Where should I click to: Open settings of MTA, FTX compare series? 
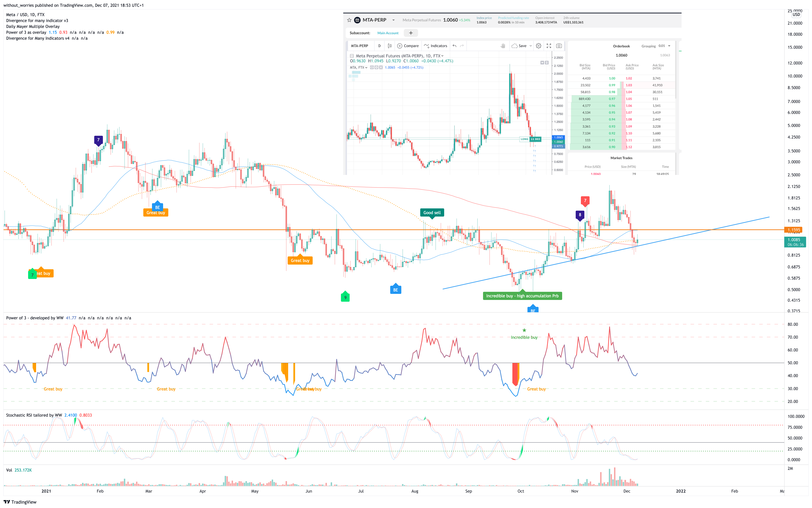[376, 68]
